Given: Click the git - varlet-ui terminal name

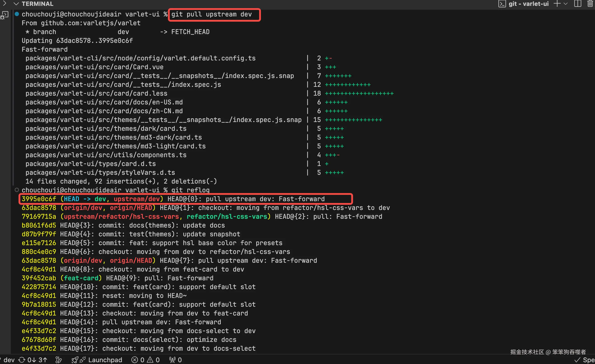Looking at the screenshot, I should (528, 4).
